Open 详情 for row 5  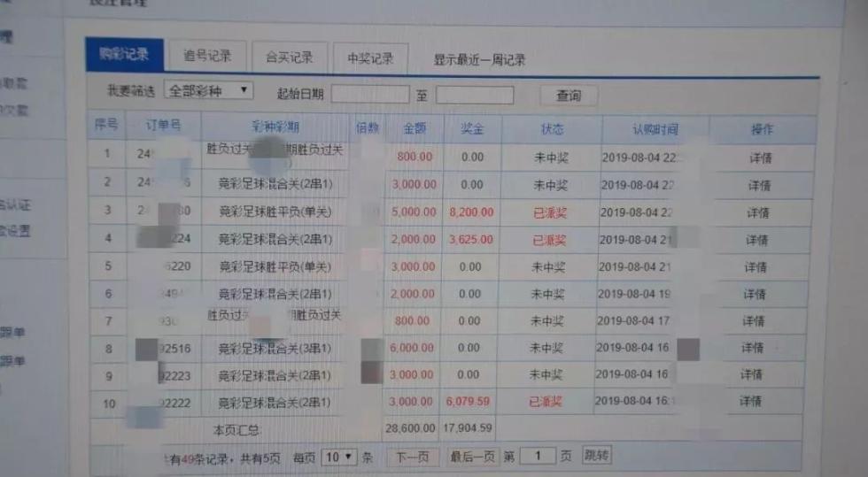(x=756, y=267)
